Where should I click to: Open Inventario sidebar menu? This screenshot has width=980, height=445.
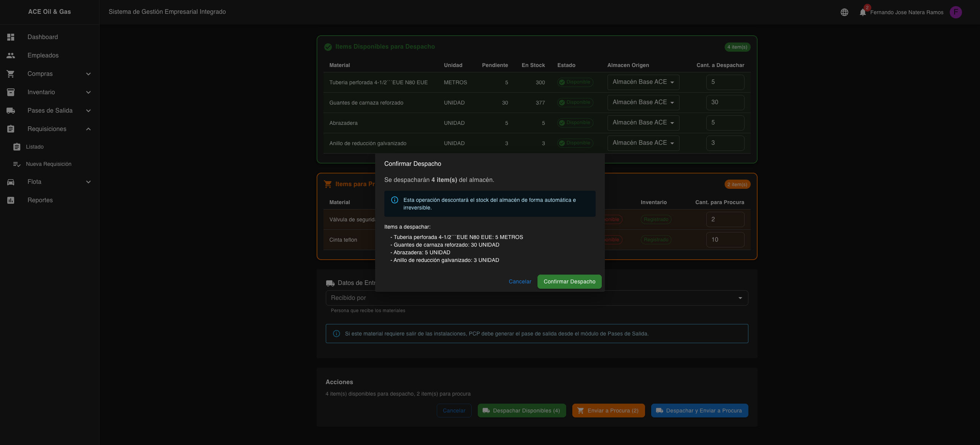click(x=41, y=92)
